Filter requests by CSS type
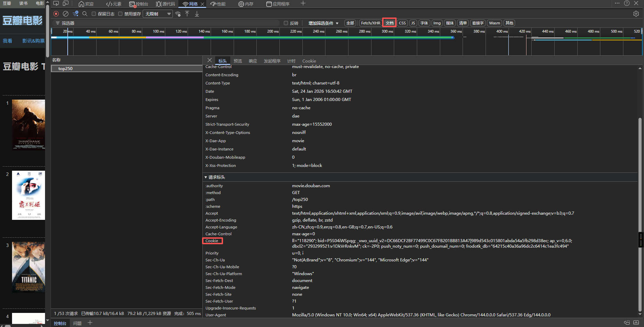The height and width of the screenshot is (327, 644). pyautogui.click(x=402, y=23)
